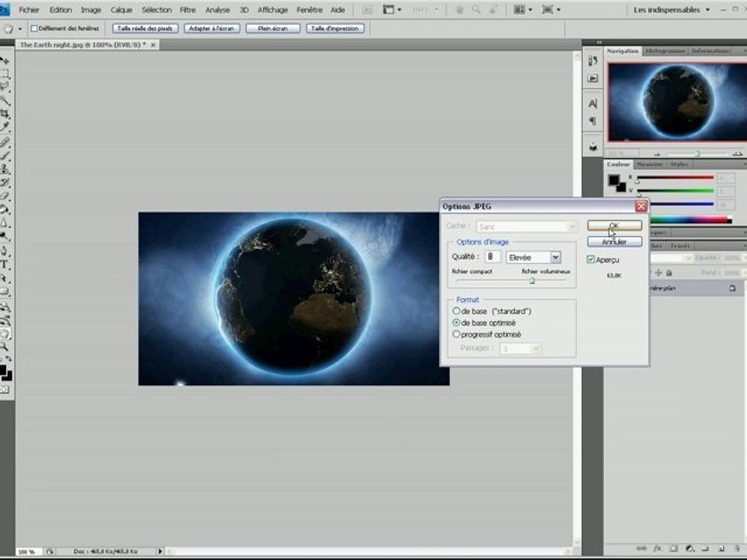This screenshot has height=560, width=747.
Task: Click the Qualité value input field
Action: click(493, 257)
